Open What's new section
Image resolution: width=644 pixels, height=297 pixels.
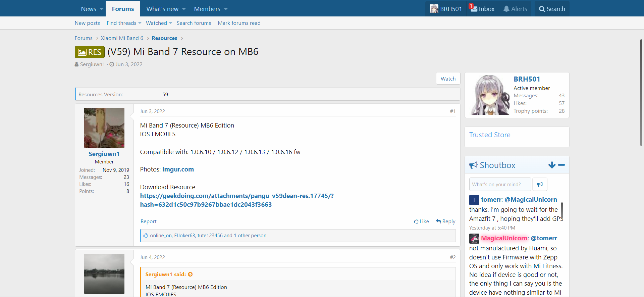coord(162,9)
